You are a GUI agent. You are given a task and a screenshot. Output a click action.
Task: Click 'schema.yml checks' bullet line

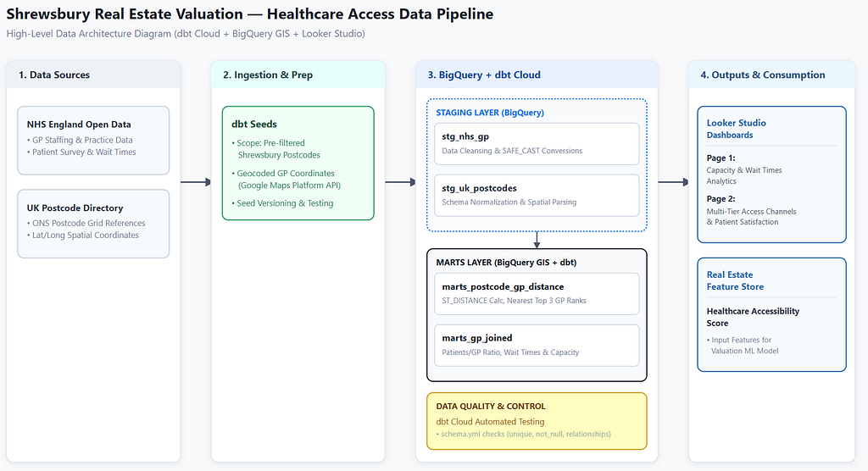pos(524,434)
